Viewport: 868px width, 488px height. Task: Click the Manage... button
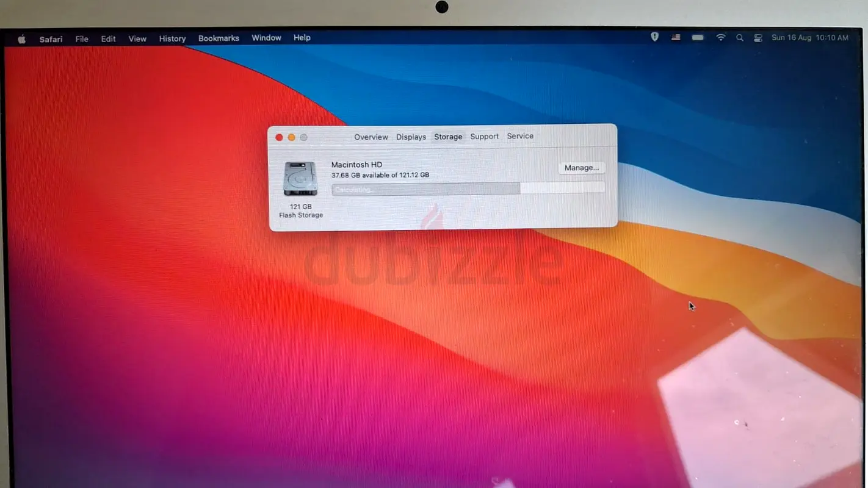pos(581,168)
